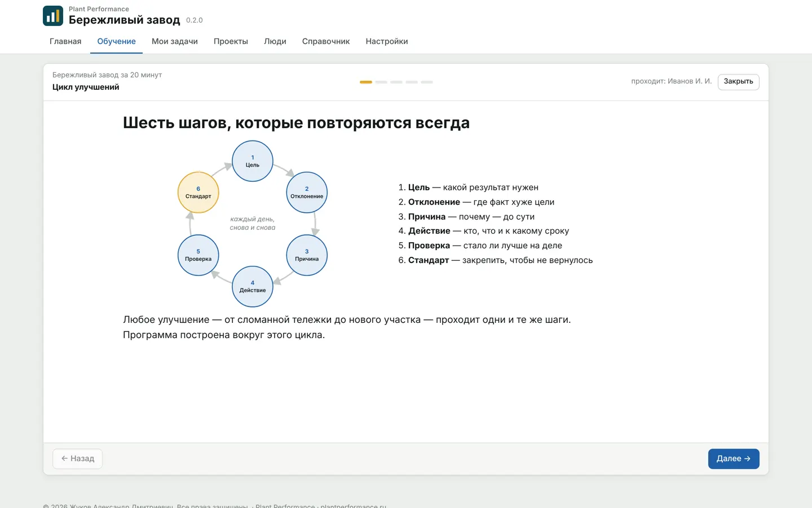Click the sentence 'Программа построена вокруг этого цикла.'
The image size is (812, 508).
tap(224, 335)
